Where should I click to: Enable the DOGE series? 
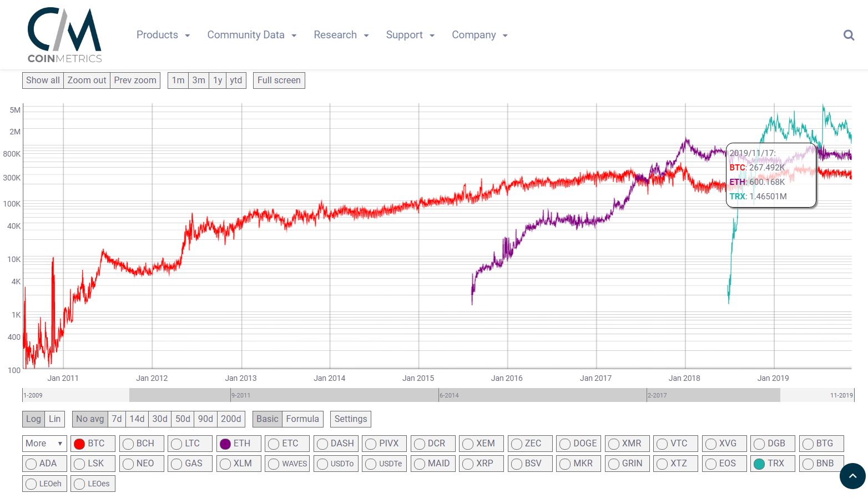[x=578, y=444]
